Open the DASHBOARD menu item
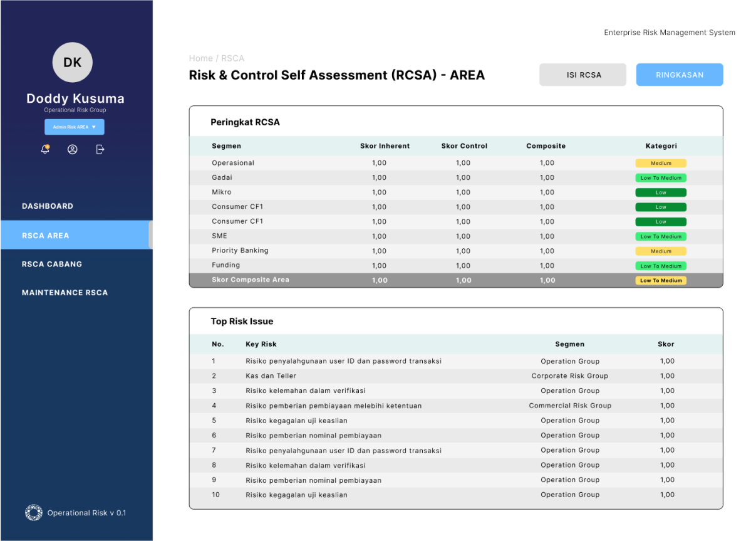The image size is (756, 541). tap(48, 206)
